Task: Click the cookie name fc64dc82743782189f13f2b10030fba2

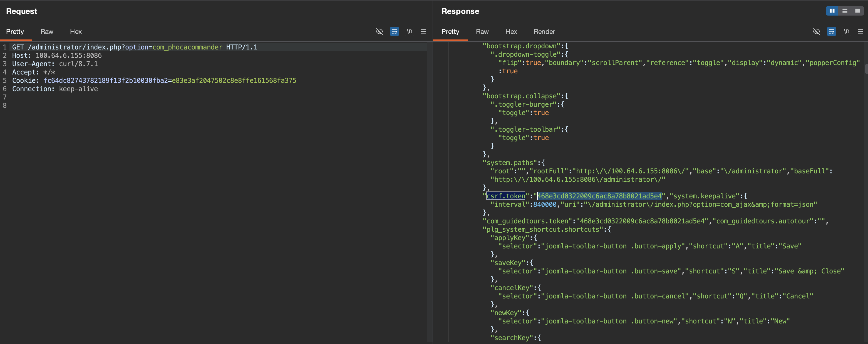Action: tap(105, 81)
